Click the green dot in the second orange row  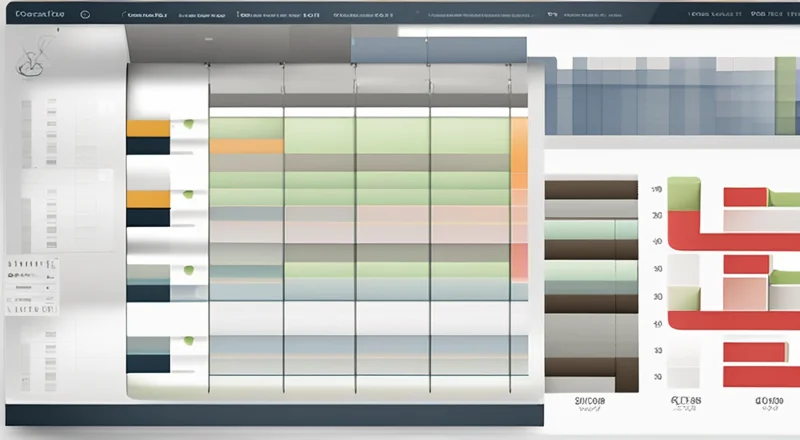click(x=187, y=196)
